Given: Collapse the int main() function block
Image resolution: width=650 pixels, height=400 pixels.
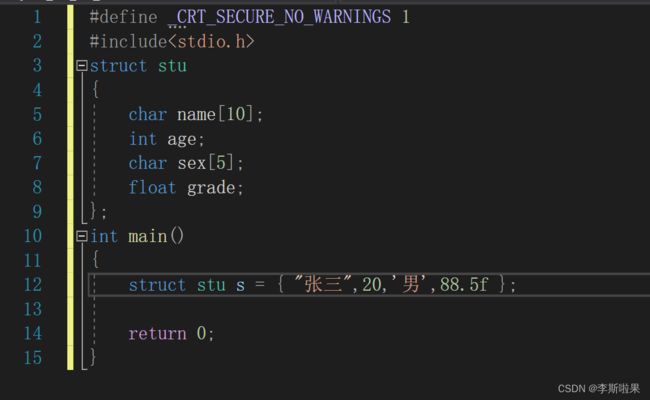Looking at the screenshot, I should click(82, 236).
